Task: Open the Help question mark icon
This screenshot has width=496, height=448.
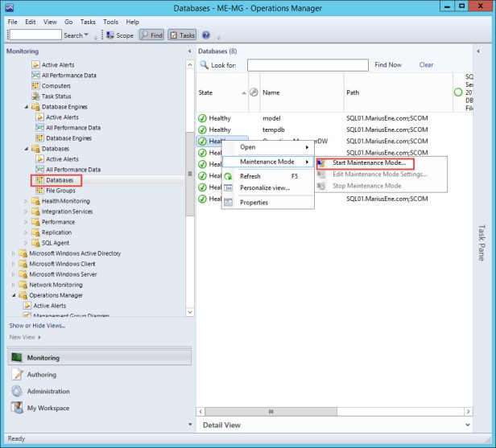Action: pyautogui.click(x=206, y=35)
